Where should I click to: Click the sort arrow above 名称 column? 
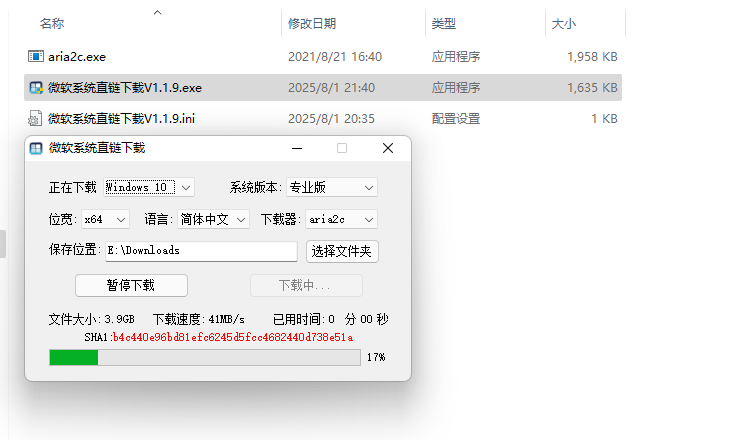158,13
